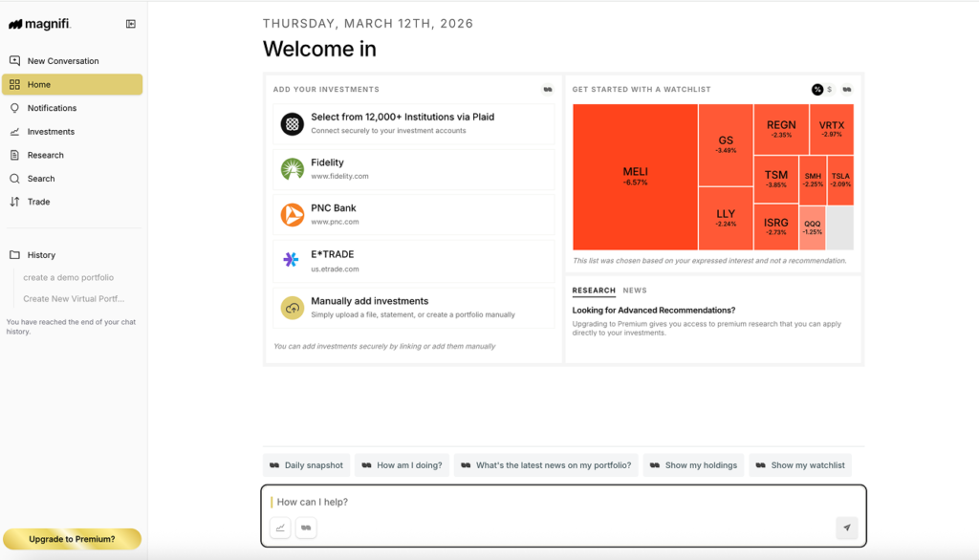Open 'create a demo portfolio' history chat
This screenshot has height=560, width=979.
[x=68, y=277]
